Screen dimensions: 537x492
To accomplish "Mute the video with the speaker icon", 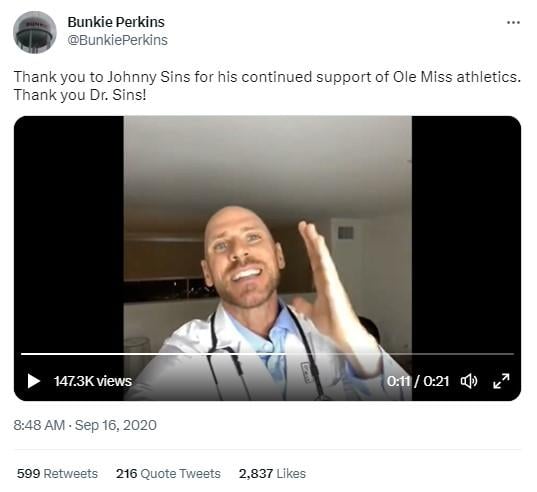I will (469, 381).
